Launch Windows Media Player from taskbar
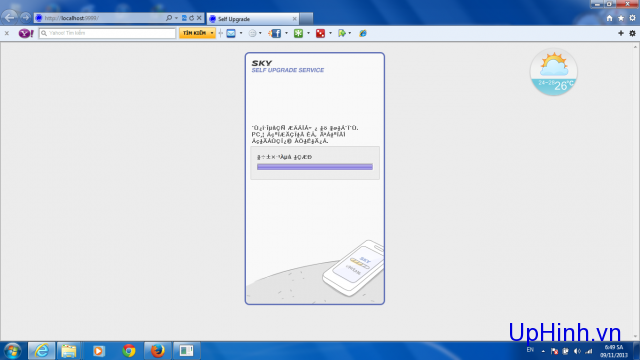 coord(98,351)
